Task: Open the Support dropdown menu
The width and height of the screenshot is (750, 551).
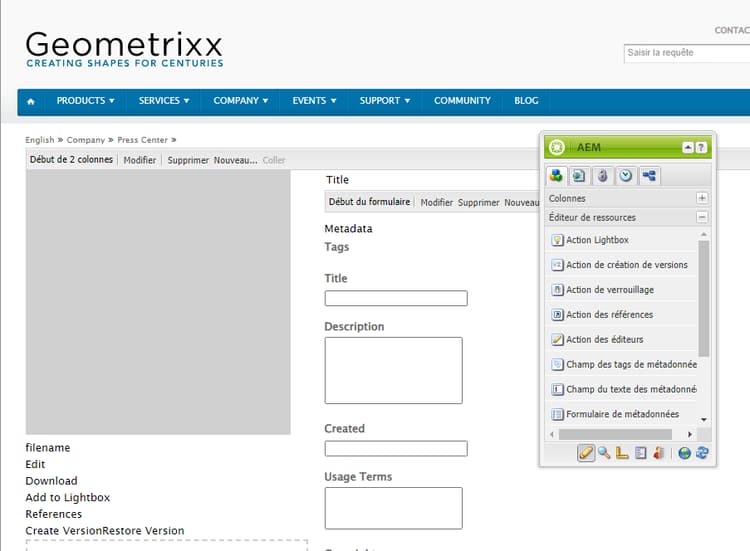Action: click(x=385, y=101)
